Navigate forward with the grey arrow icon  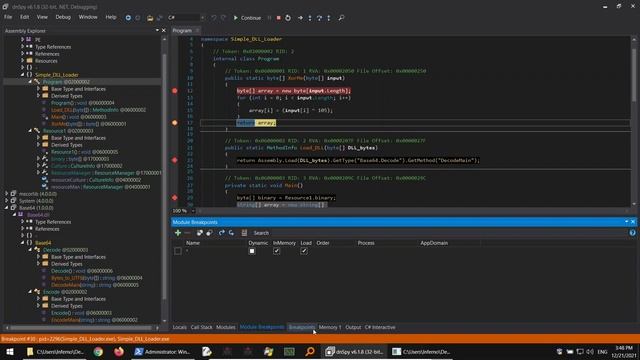[x=138, y=18]
